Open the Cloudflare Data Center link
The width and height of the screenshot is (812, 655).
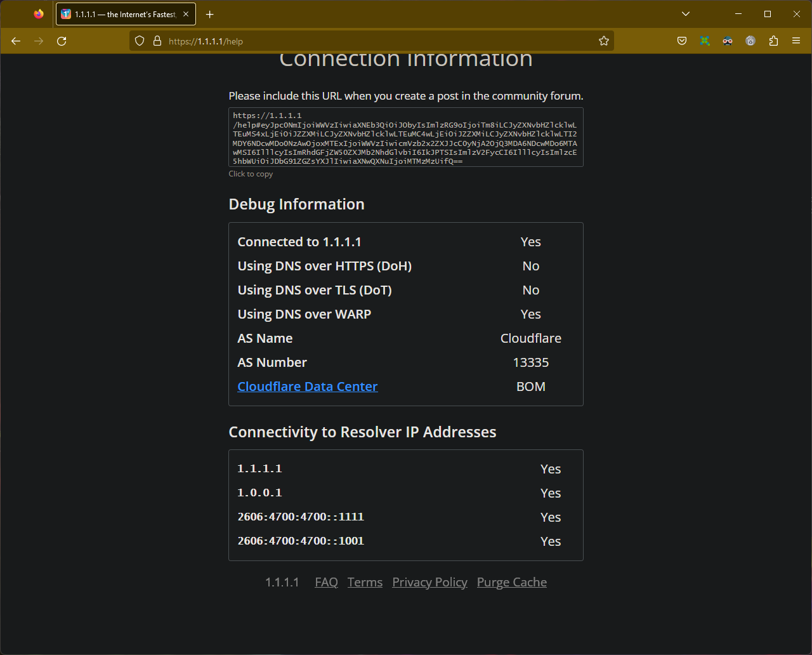(307, 387)
